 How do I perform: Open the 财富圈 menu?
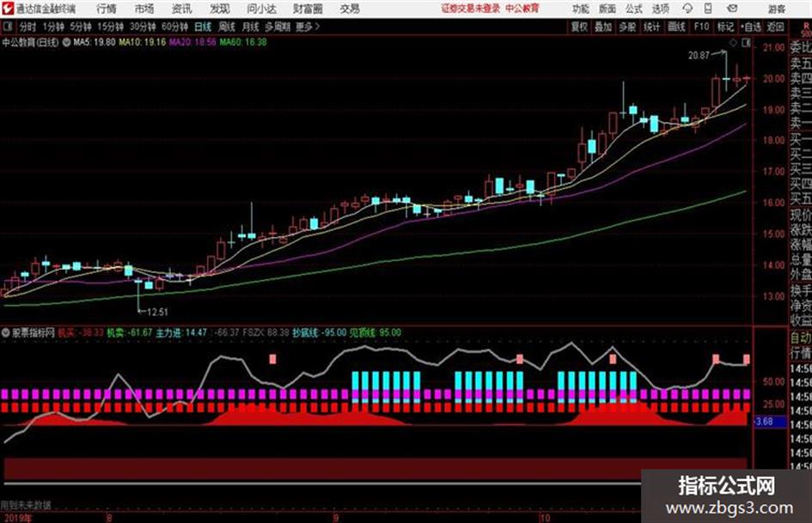(308, 9)
